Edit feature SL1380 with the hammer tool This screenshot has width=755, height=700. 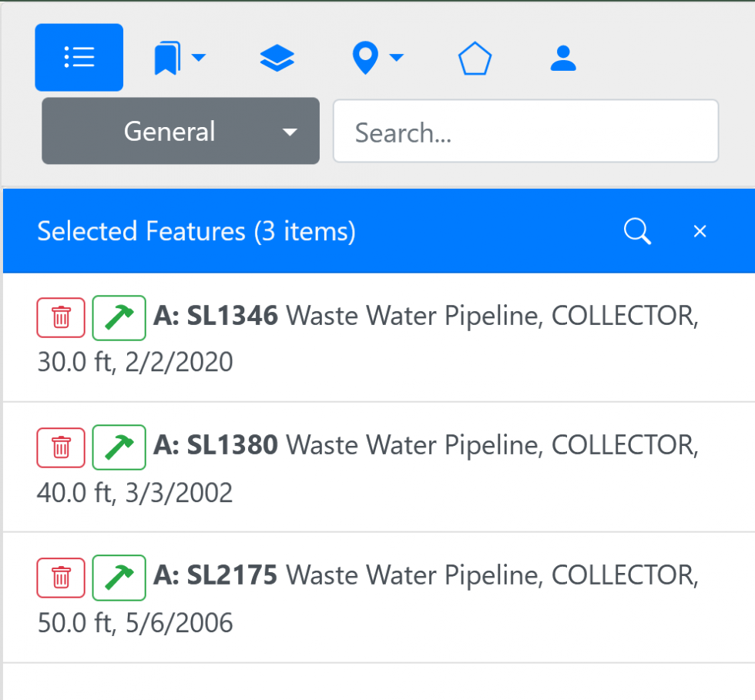[119, 447]
